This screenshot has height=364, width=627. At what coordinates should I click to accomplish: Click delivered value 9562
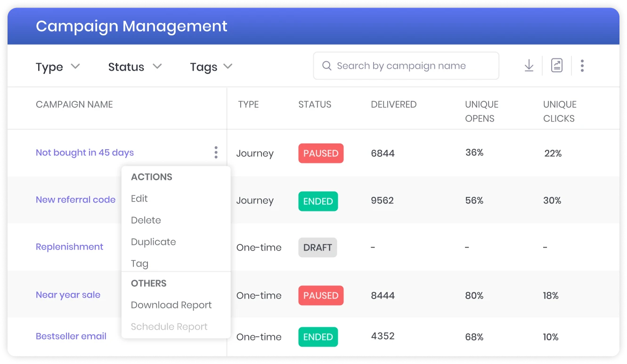coord(383,201)
